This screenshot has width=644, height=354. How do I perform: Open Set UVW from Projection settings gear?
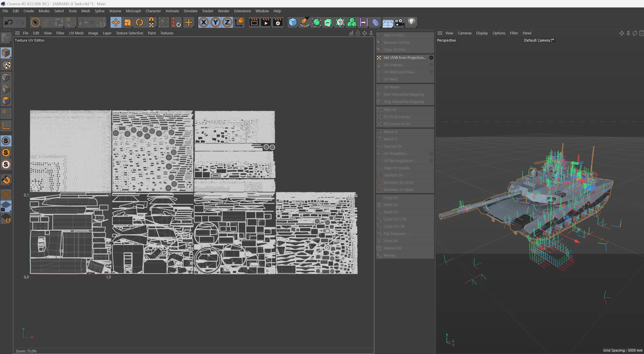(431, 58)
